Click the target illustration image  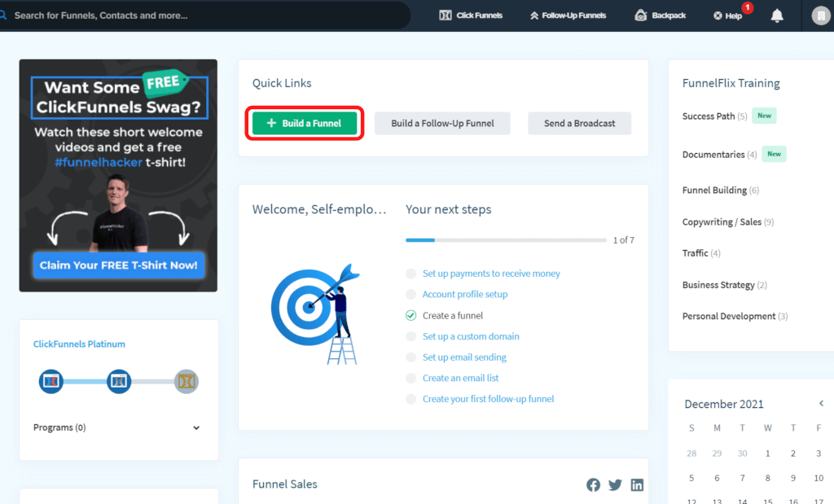click(315, 313)
